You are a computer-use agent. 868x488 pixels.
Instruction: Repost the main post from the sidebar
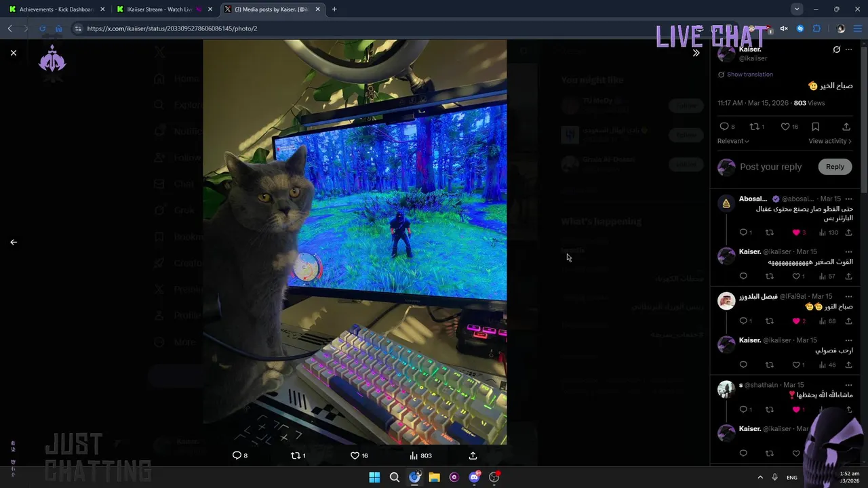pos(754,127)
